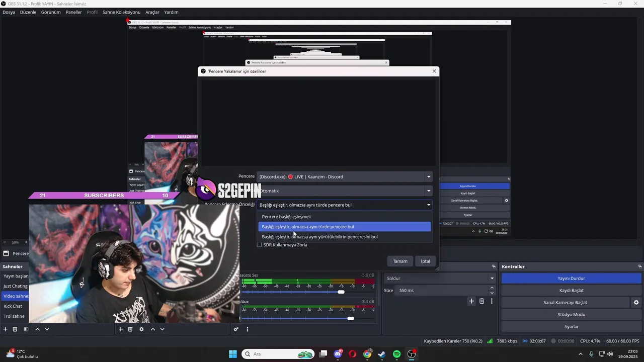Image resolution: width=644 pixels, height=362 pixels.
Task: Adjust Masaüstü Ses volume slider handle
Action: (x=341, y=292)
